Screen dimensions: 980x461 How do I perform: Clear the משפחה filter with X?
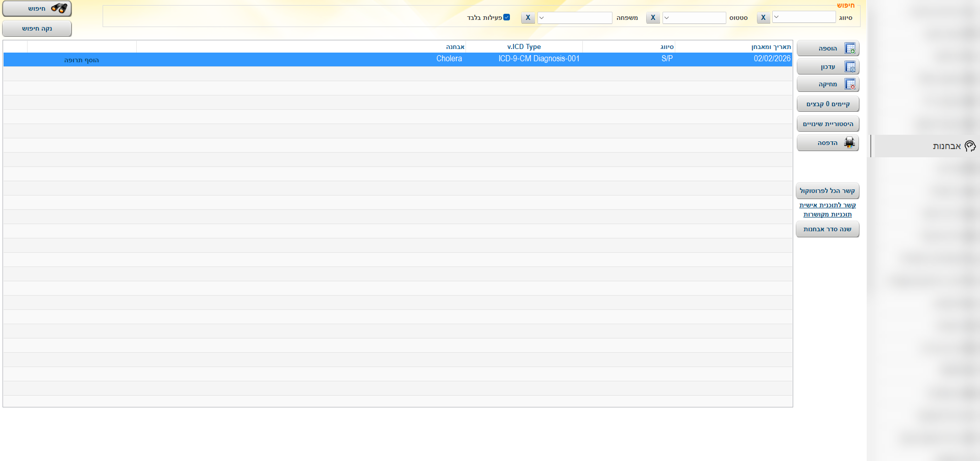pyautogui.click(x=528, y=18)
